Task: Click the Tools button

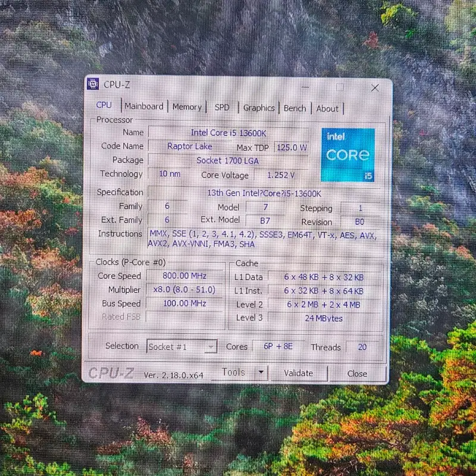Action: click(x=233, y=372)
